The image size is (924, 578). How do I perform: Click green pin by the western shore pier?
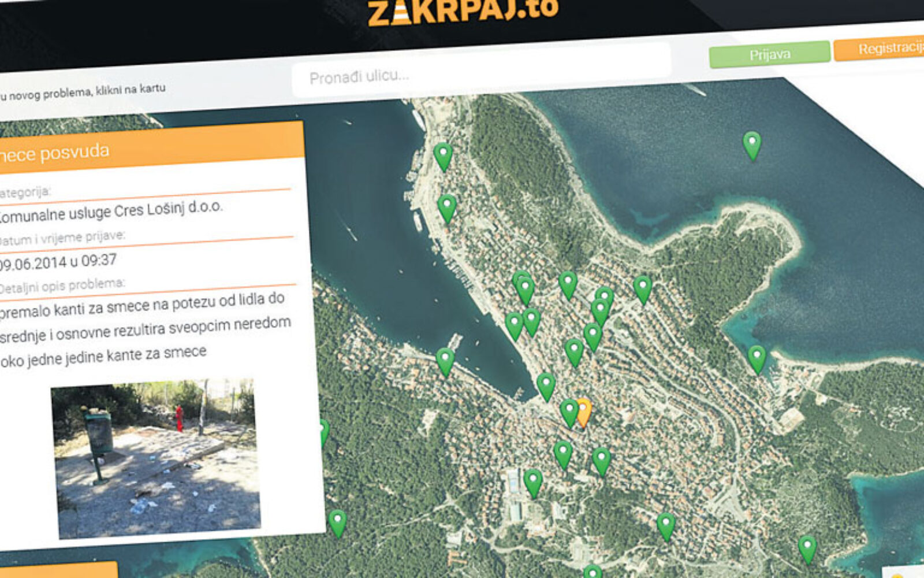pos(445,361)
